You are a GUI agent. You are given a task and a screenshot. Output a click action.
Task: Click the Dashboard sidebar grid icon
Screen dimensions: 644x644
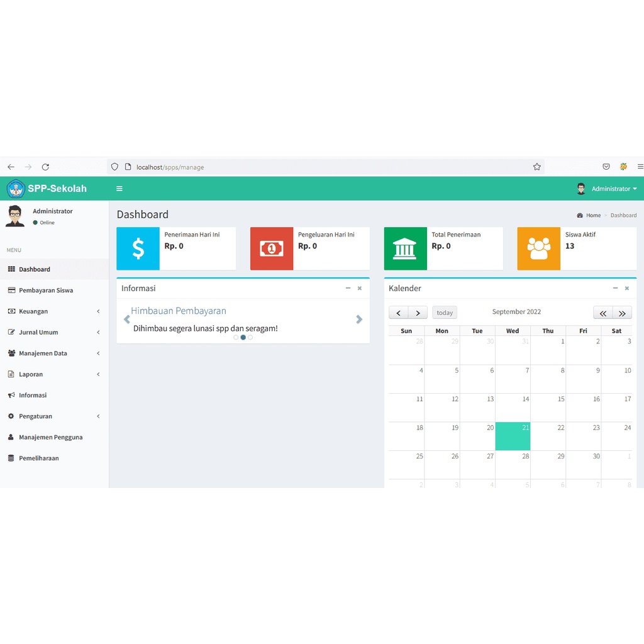(11, 269)
